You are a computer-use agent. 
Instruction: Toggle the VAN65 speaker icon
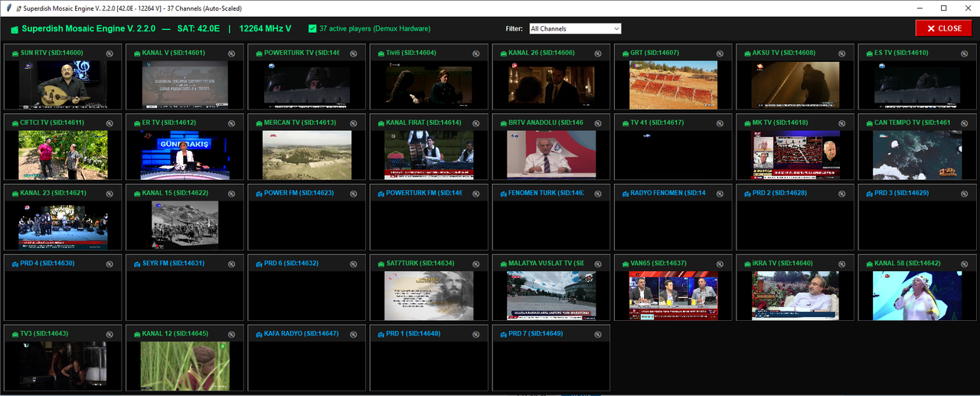pos(720,263)
